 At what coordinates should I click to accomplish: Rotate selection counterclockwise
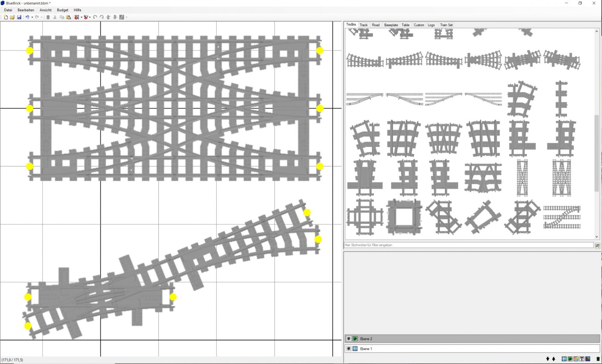point(95,17)
